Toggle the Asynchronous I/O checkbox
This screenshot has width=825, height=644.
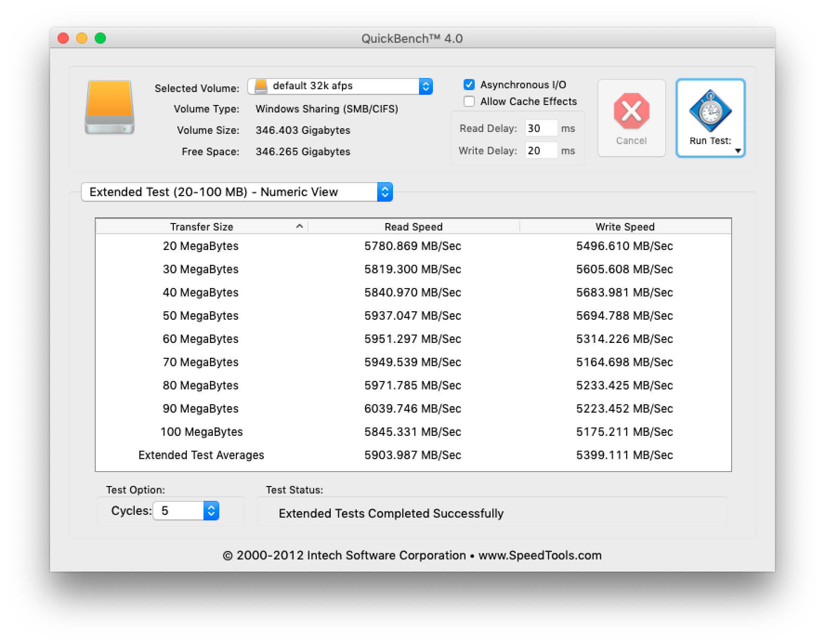[469, 85]
